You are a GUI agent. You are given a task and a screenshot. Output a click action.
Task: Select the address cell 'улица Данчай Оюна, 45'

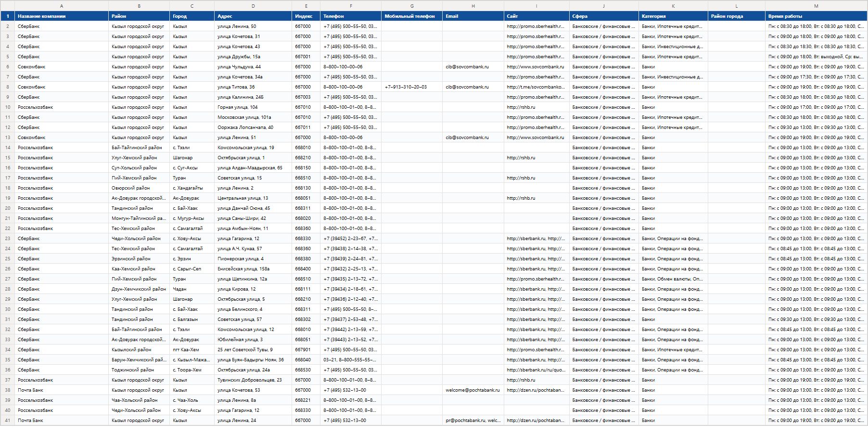click(253, 208)
